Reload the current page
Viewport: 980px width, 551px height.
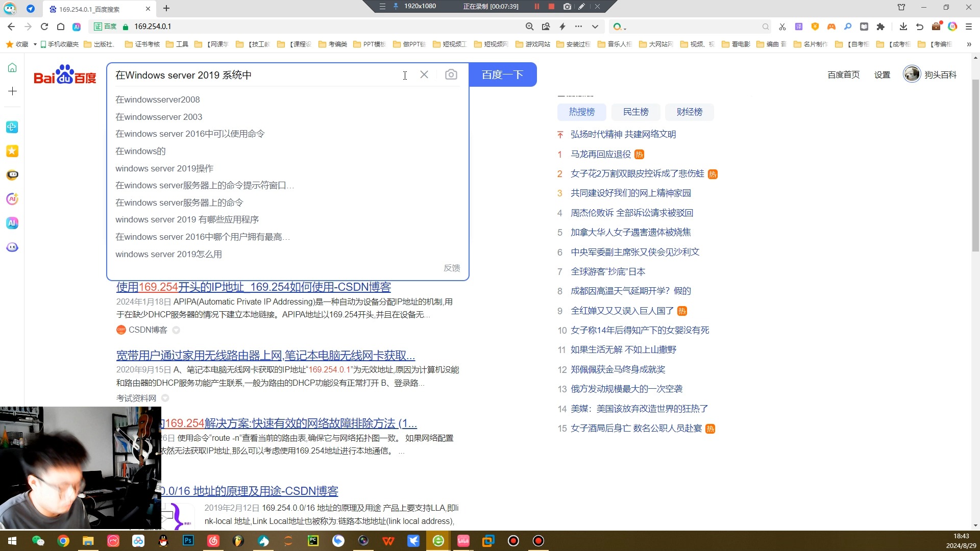tap(44, 27)
